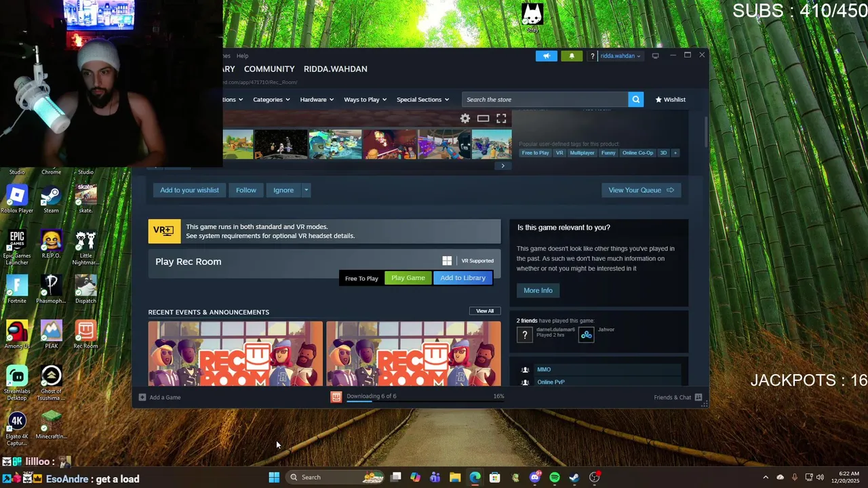
Task: Click the Online Co-Op tag
Action: pyautogui.click(x=637, y=152)
